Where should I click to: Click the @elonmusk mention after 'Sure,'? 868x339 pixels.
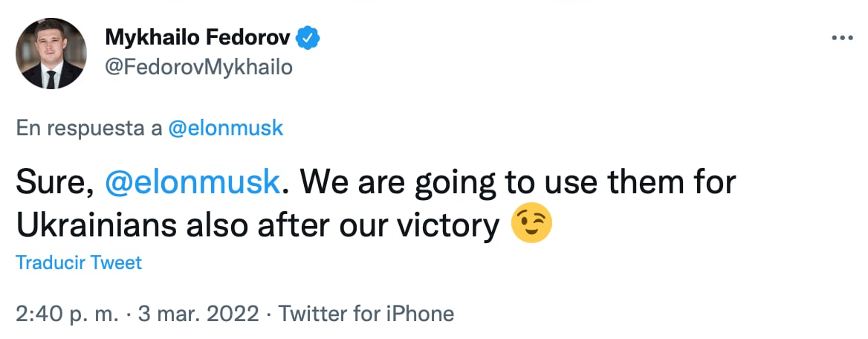pos(193,183)
